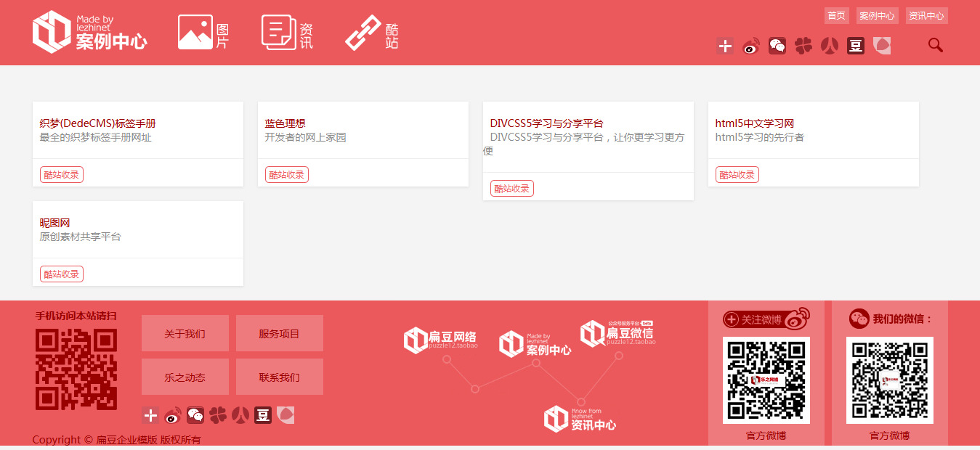Click the search magnifier icon in header
980x450 pixels.
[x=935, y=45]
